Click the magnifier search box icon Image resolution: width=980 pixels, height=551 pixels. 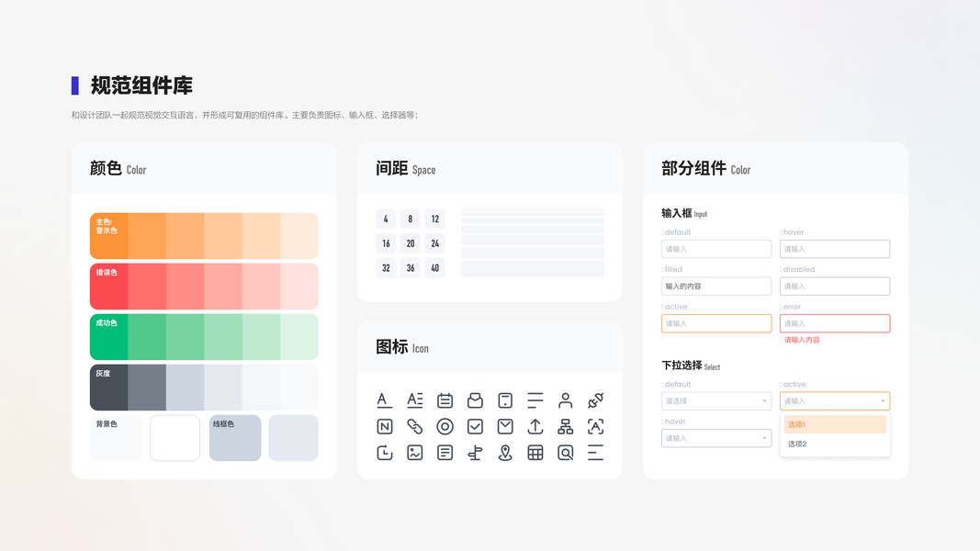pyautogui.click(x=565, y=453)
